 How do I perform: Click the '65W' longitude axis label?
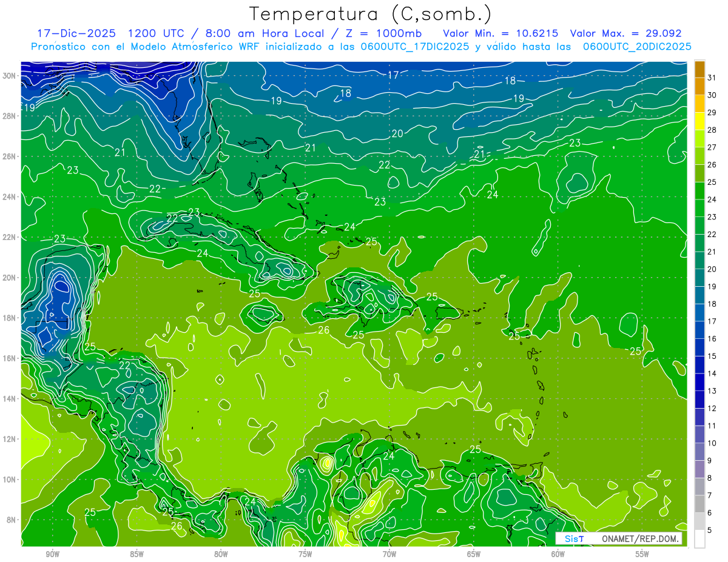474,555
